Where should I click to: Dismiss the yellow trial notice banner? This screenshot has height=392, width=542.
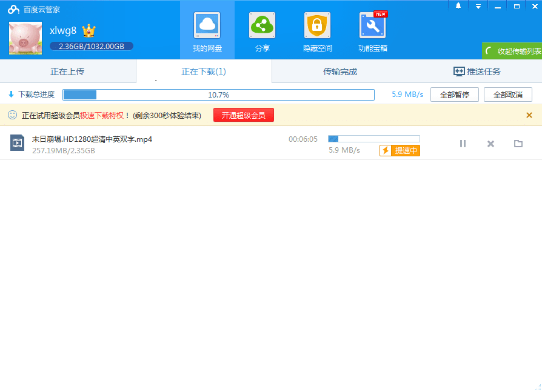pyautogui.click(x=529, y=115)
